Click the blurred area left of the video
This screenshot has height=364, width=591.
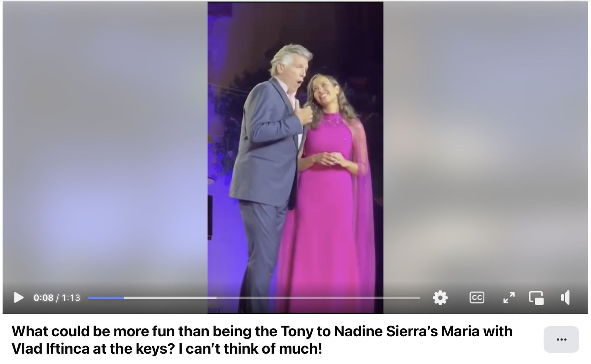pyautogui.click(x=105, y=148)
